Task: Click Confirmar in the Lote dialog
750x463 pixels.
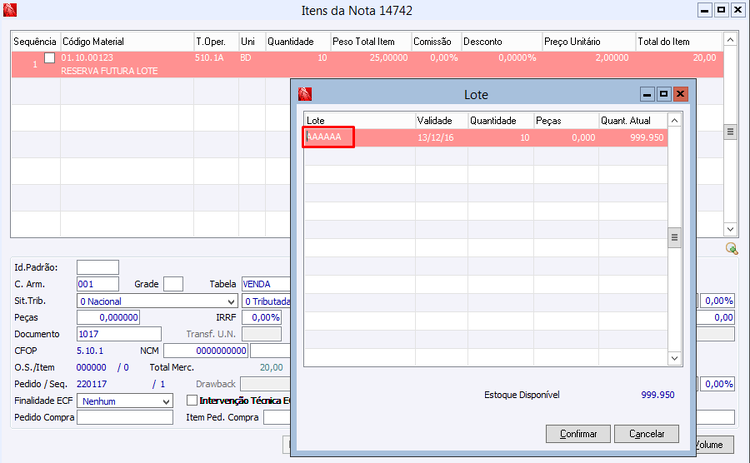Action: tap(578, 434)
